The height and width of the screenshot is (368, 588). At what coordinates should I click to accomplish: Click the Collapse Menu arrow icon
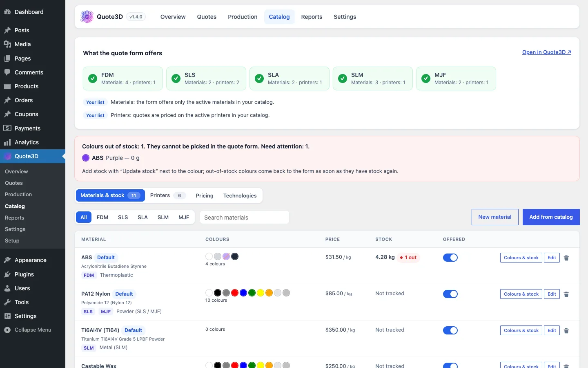click(7, 330)
